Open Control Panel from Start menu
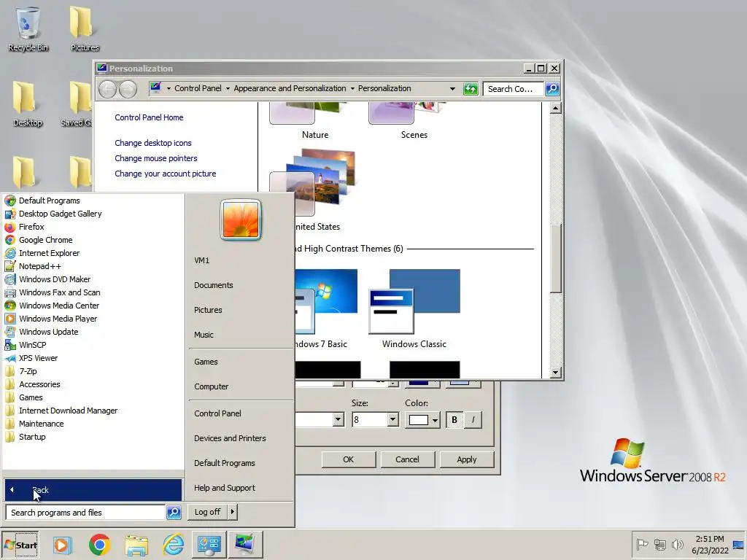 (217, 413)
